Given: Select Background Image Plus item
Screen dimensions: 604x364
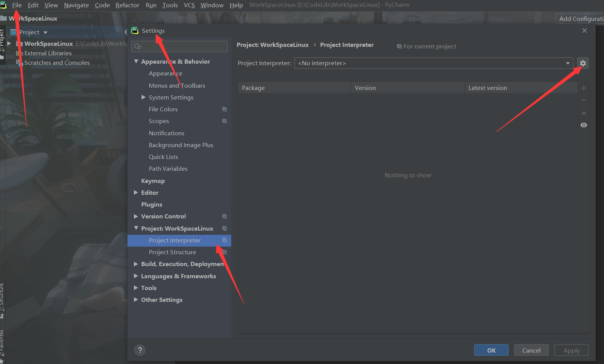Looking at the screenshot, I should 181,145.
